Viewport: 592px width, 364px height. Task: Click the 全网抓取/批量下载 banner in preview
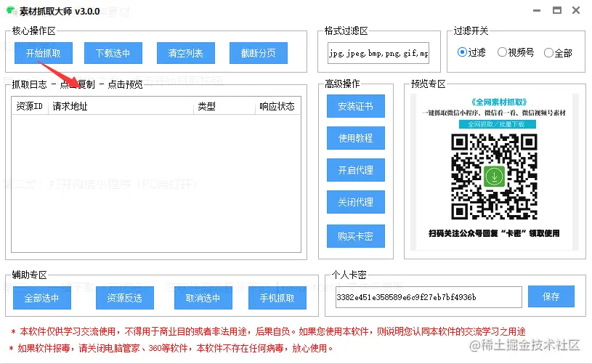click(498, 124)
